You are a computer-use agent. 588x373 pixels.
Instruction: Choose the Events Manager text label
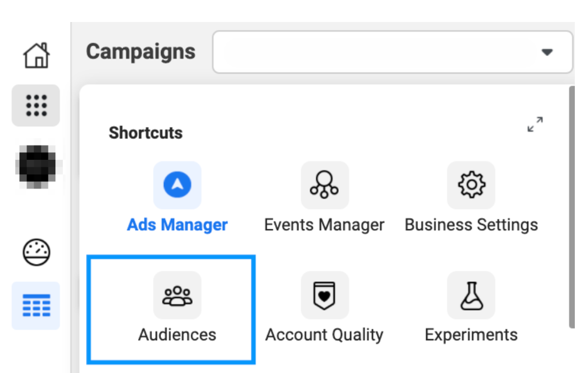coord(324,225)
